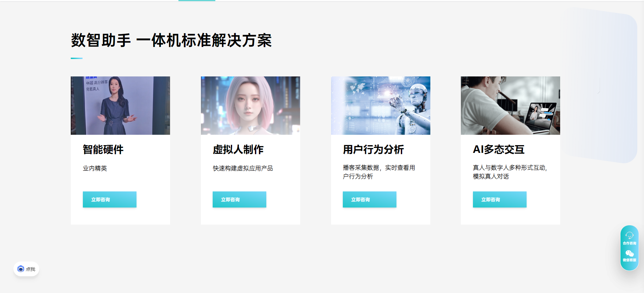Open the pink-haired virtual human image
This screenshot has width=644, height=293.
pos(251,106)
